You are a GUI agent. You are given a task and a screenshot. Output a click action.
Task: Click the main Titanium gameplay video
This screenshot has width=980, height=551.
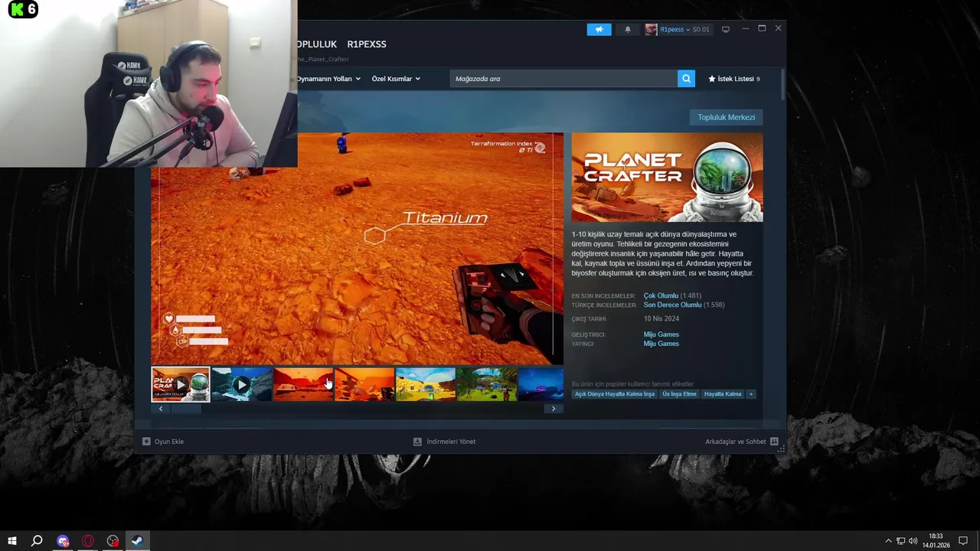pos(357,249)
